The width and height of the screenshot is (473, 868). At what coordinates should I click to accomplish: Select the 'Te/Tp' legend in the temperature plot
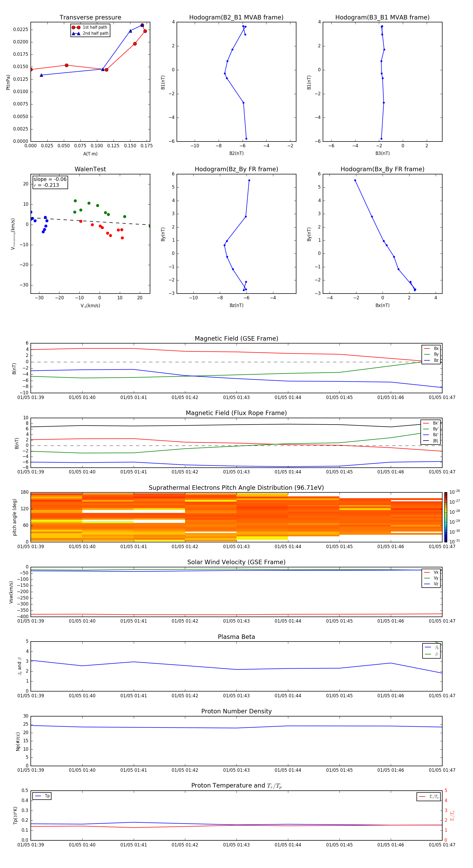coord(429,796)
